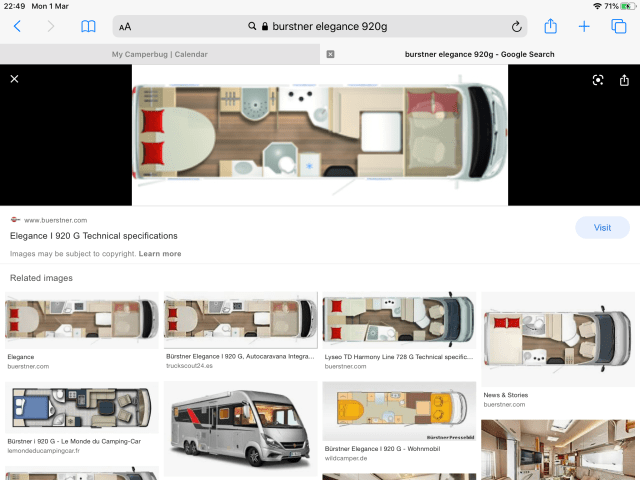This screenshot has width=640, height=480.
Task: Tap the large motorhome floor plan image
Action: (320, 135)
